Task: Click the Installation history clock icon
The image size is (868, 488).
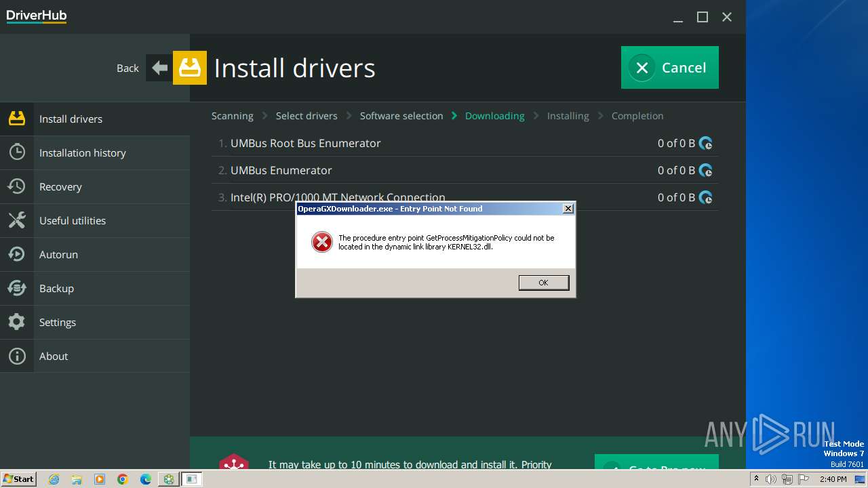Action: pyautogui.click(x=17, y=152)
